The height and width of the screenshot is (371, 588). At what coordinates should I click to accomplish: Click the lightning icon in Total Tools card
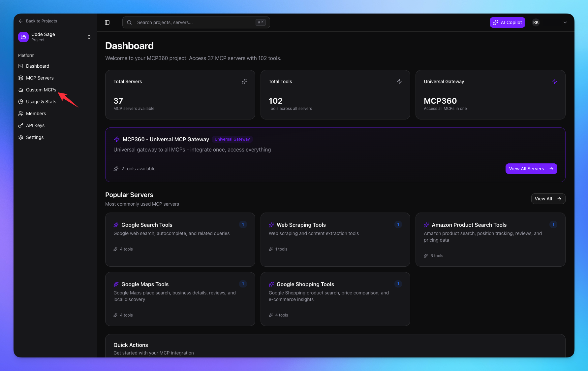click(399, 82)
